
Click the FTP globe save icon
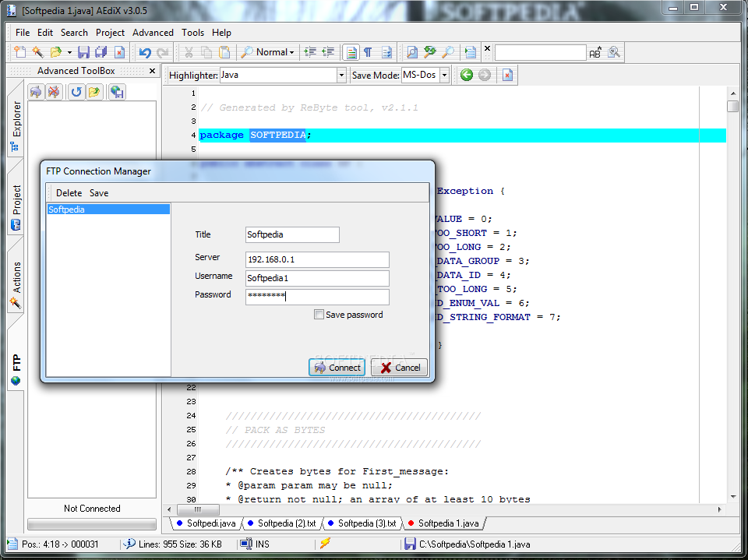(x=117, y=91)
